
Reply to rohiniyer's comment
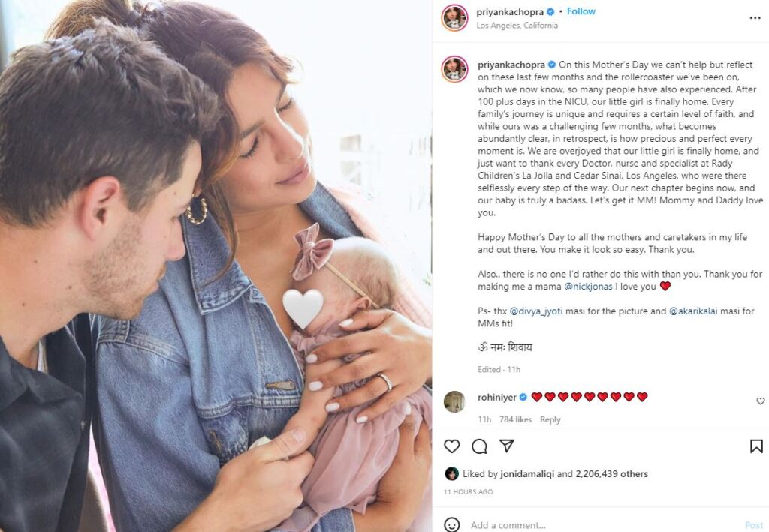coord(550,419)
